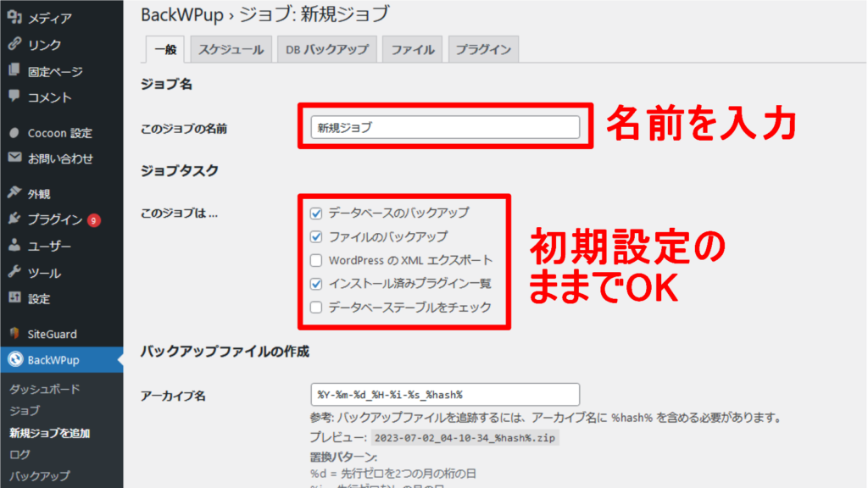
Task: Click the BackWPup logo icon
Action: pyautogui.click(x=15, y=359)
